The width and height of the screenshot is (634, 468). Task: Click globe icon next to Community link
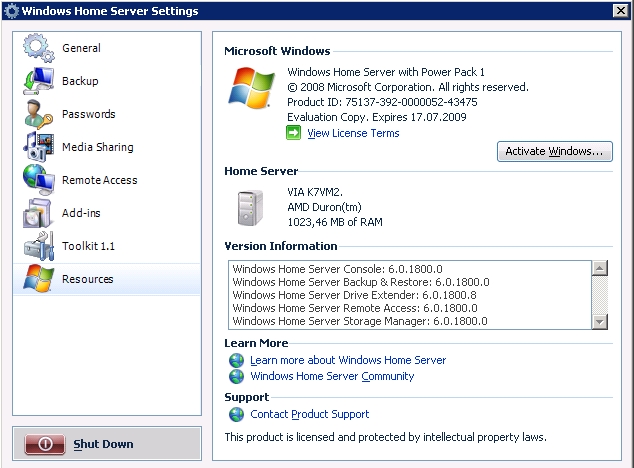tap(237, 376)
